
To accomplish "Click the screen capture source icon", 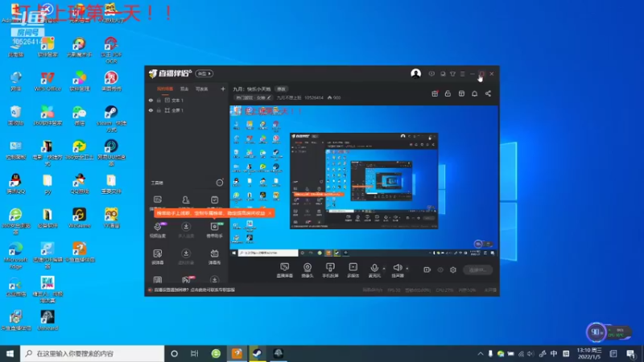I will [x=285, y=268].
